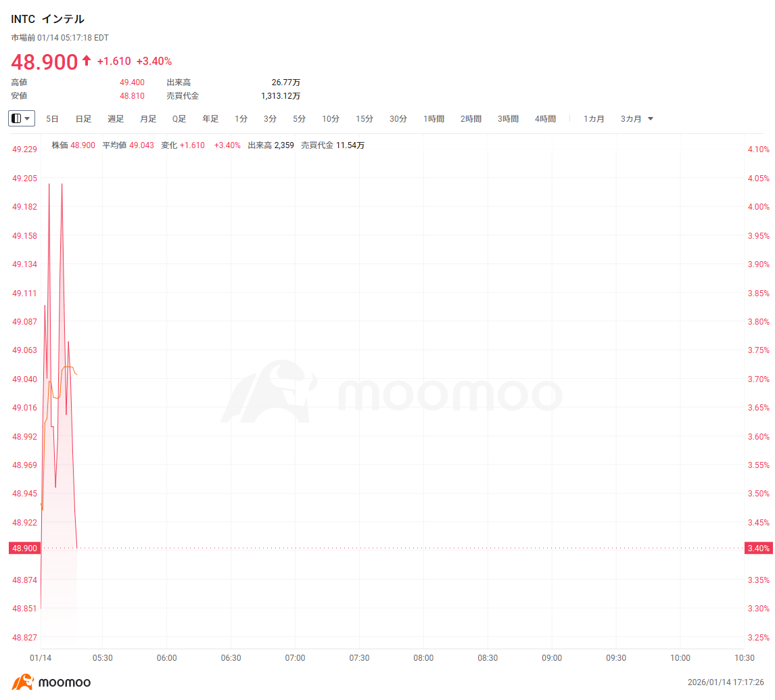Select the 5分 five-minute interval

(x=298, y=118)
